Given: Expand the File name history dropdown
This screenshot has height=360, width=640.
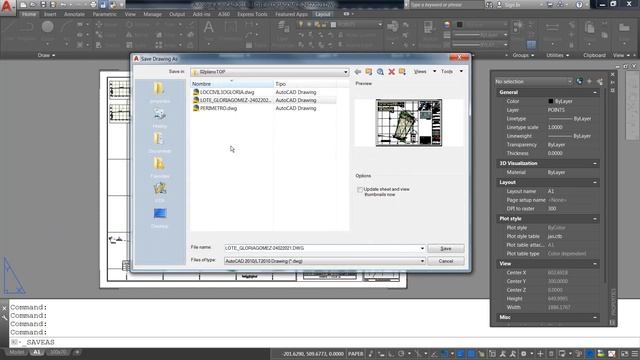Looking at the screenshot, I should click(422, 248).
